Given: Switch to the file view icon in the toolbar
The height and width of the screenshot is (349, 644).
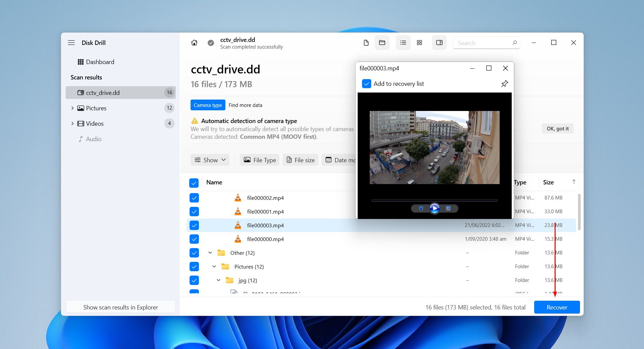Looking at the screenshot, I should 366,43.
